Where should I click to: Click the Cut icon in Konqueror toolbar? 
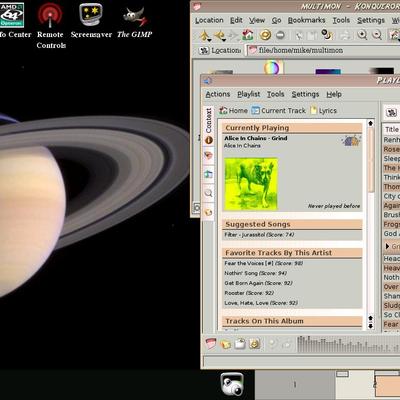tap(299, 35)
